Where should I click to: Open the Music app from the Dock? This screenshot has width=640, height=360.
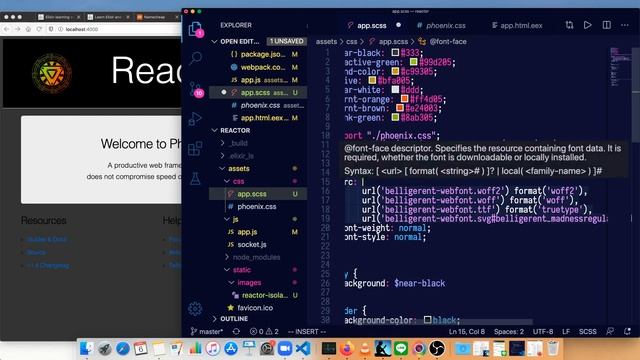point(213,349)
